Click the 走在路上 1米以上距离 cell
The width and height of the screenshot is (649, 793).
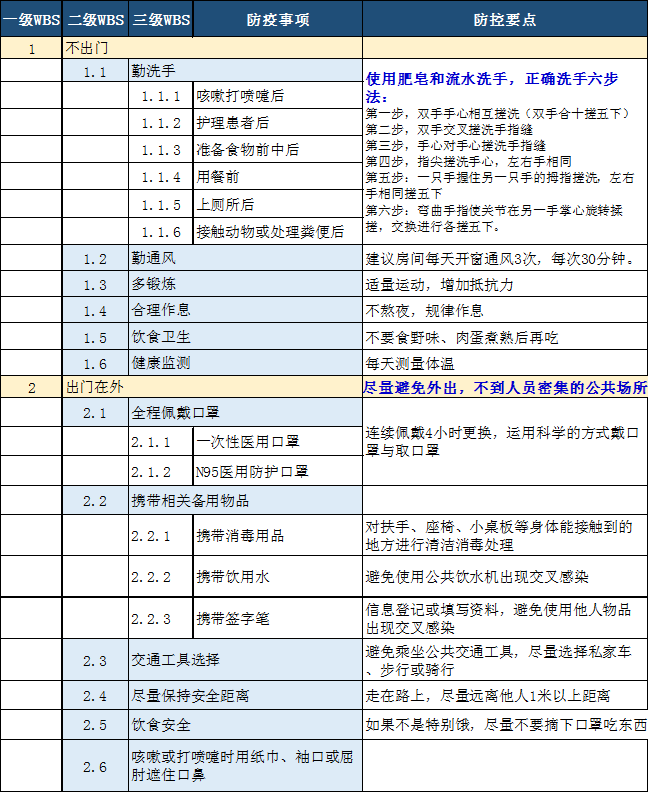click(x=505, y=695)
